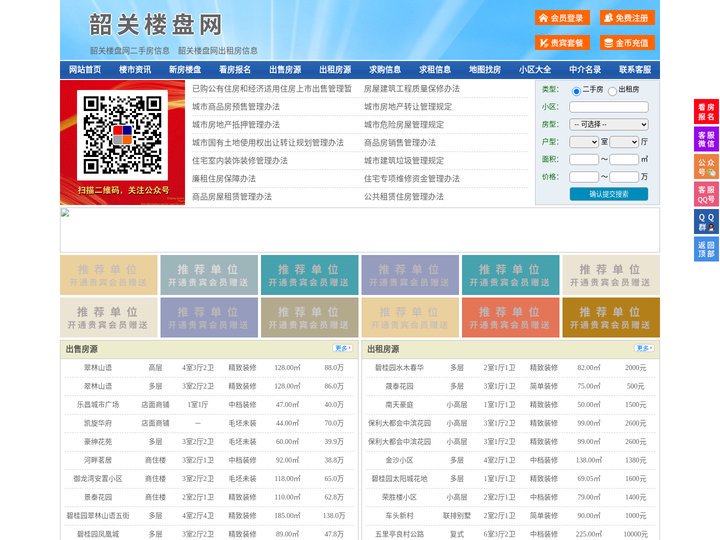Open rental listing 金沙小区
720x540 pixels.
click(x=399, y=460)
